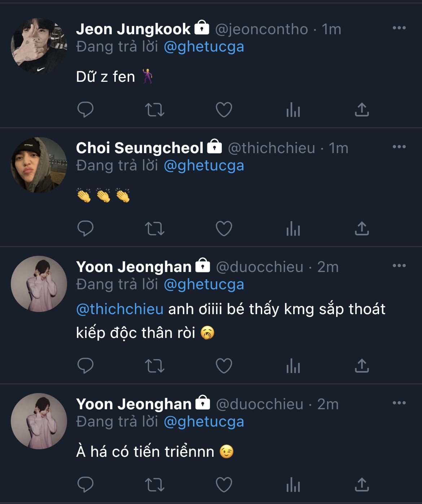This screenshot has width=422, height=504.
Task: View analytics for 'À há có tiến triểnnn' tweet
Action: click(293, 485)
